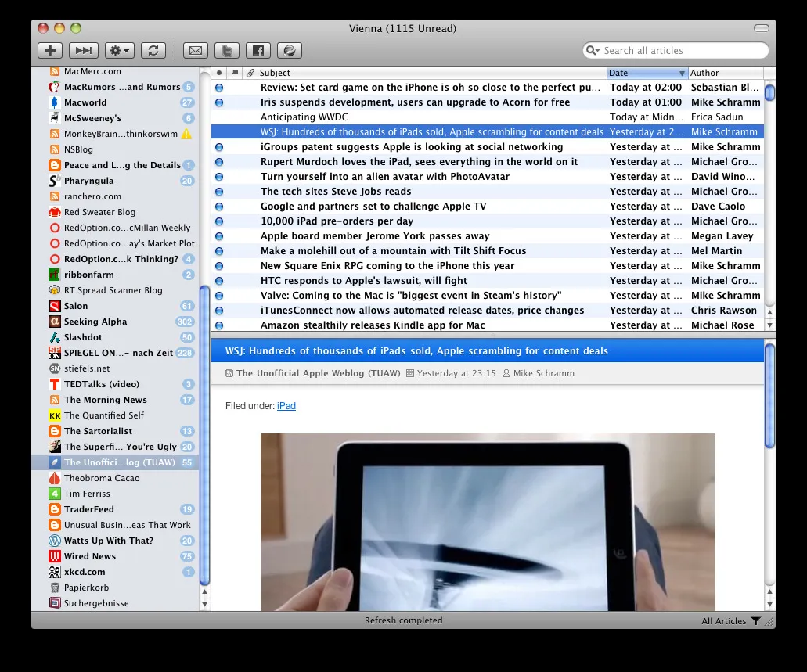Mark the iGroups patent article as read

[x=220, y=146]
